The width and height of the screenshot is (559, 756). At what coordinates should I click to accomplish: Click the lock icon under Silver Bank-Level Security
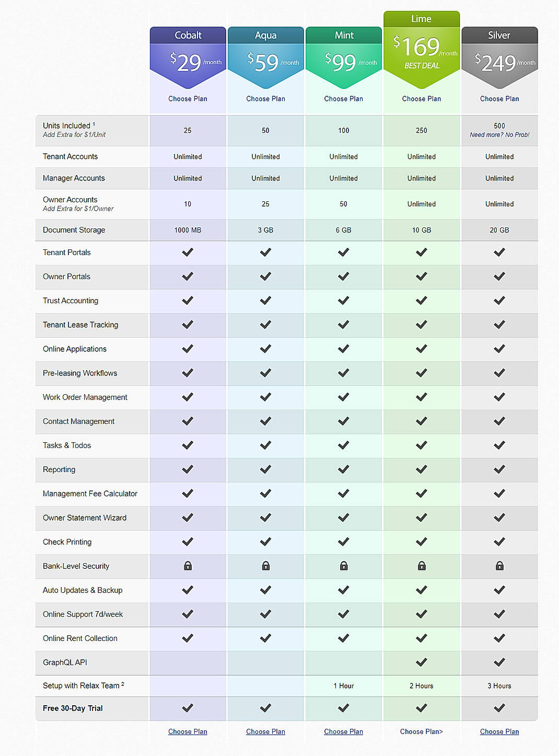click(499, 566)
